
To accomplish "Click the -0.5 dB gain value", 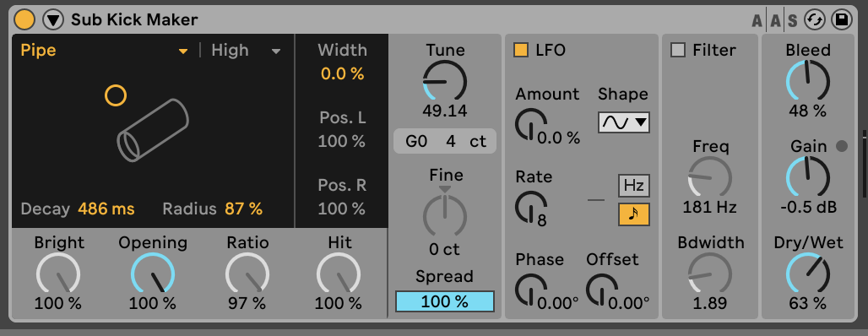I will tap(808, 208).
